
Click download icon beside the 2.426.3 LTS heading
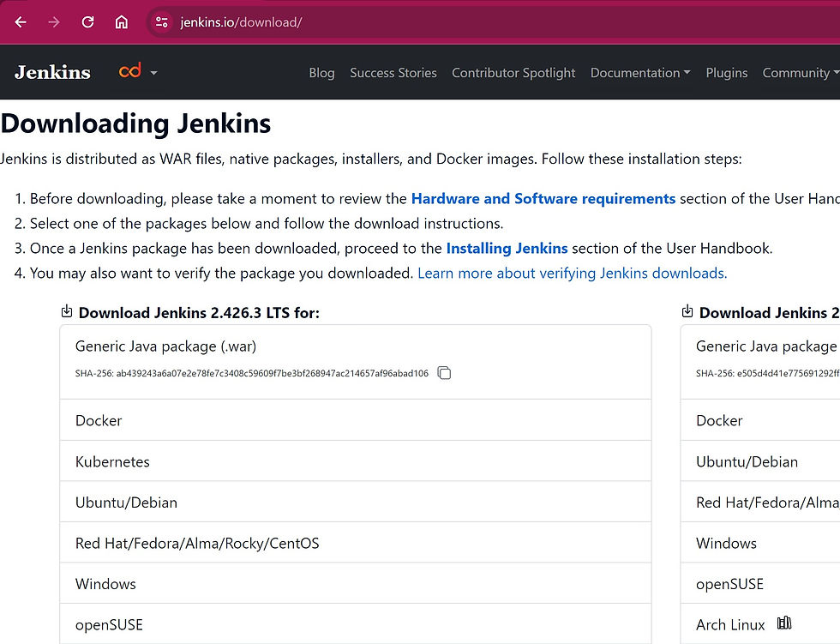pyautogui.click(x=67, y=311)
